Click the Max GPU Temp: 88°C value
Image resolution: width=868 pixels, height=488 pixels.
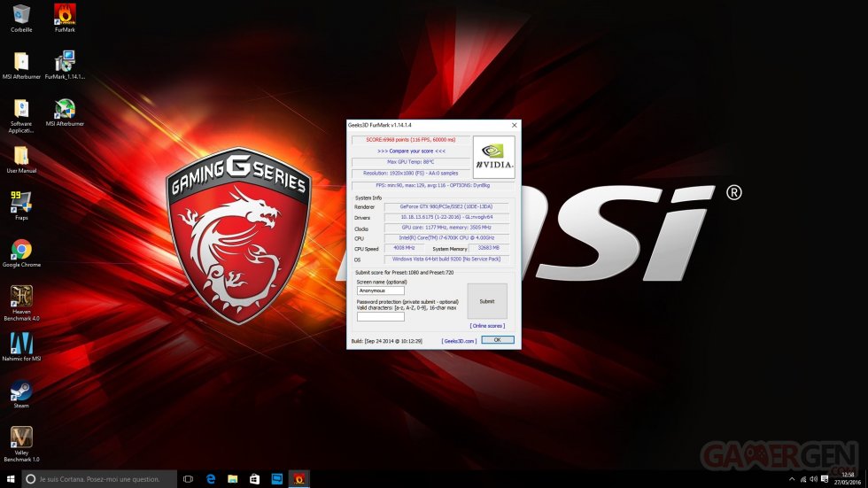411,162
